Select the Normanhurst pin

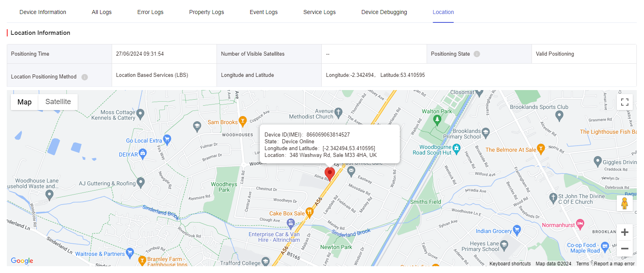[x=580, y=224]
